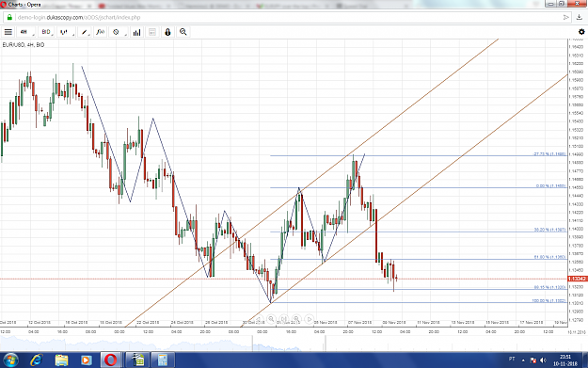Click the PT language indicator
The image size is (588, 368).
coord(512,359)
